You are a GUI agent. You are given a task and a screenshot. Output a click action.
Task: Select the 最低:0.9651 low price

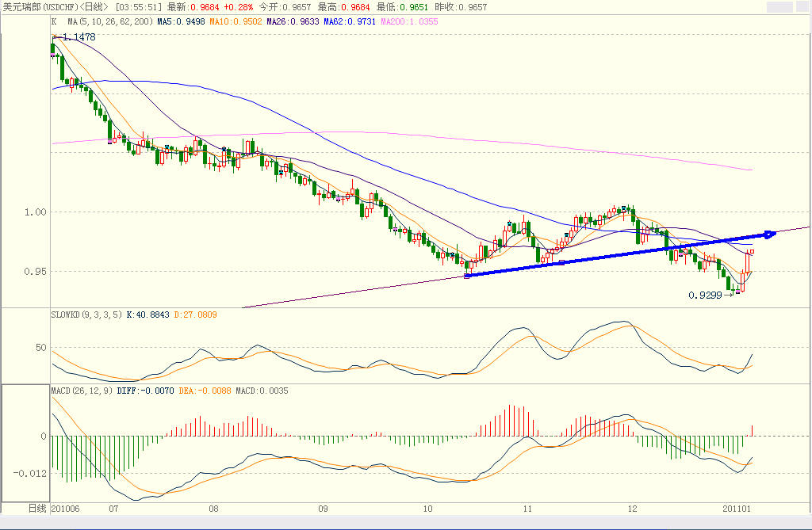click(x=402, y=7)
